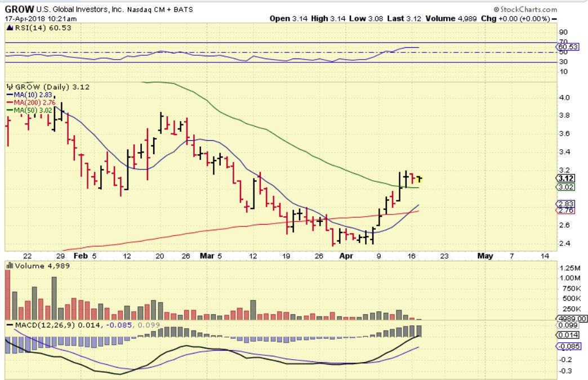Click the green MA(50) legend entry
This screenshot has height=380, width=588.
(29, 110)
